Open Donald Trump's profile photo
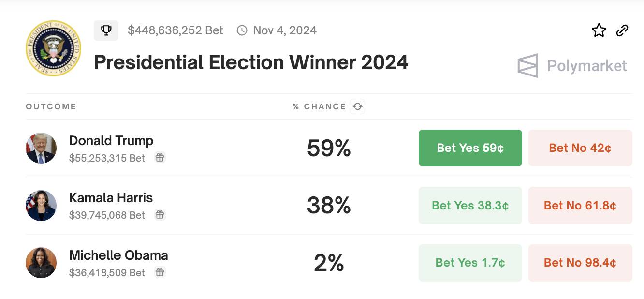The height and width of the screenshot is (299, 644). coord(41,148)
